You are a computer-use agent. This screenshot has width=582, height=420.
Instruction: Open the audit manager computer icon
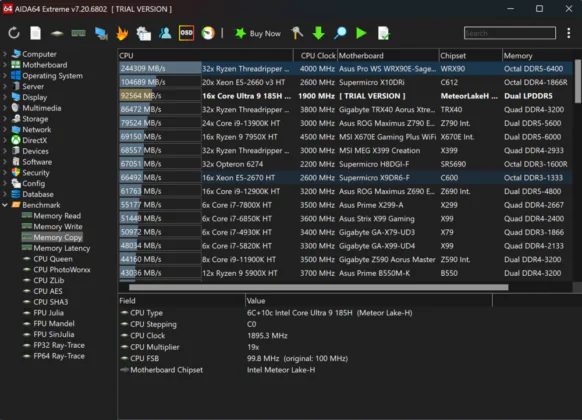point(144,33)
